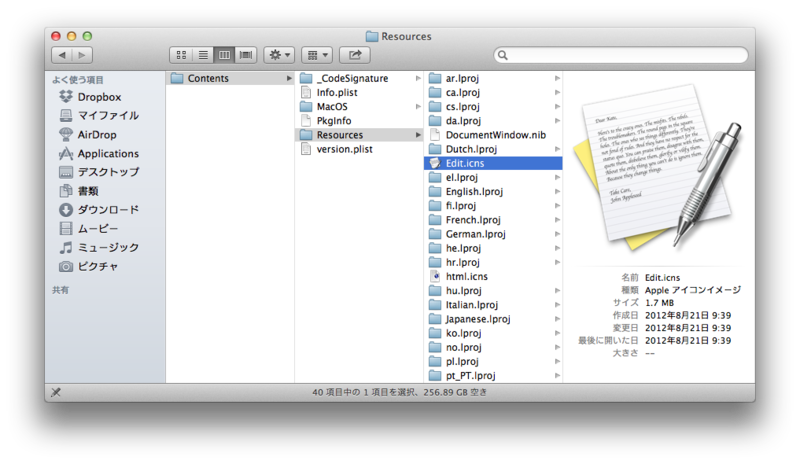Select the hr.lproj folder
This screenshot has width=800, height=464.
pos(493,262)
